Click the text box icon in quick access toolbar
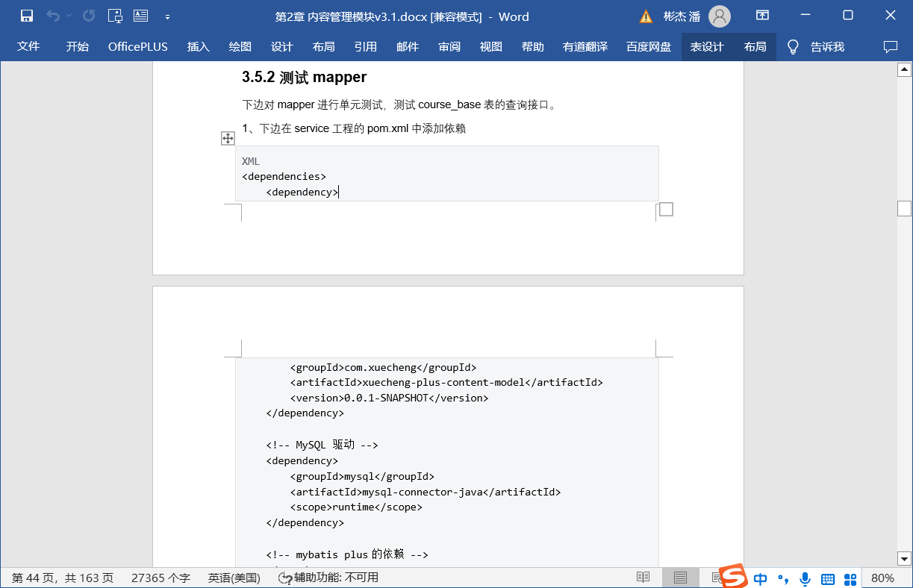This screenshot has width=913, height=588. pyautogui.click(x=140, y=16)
